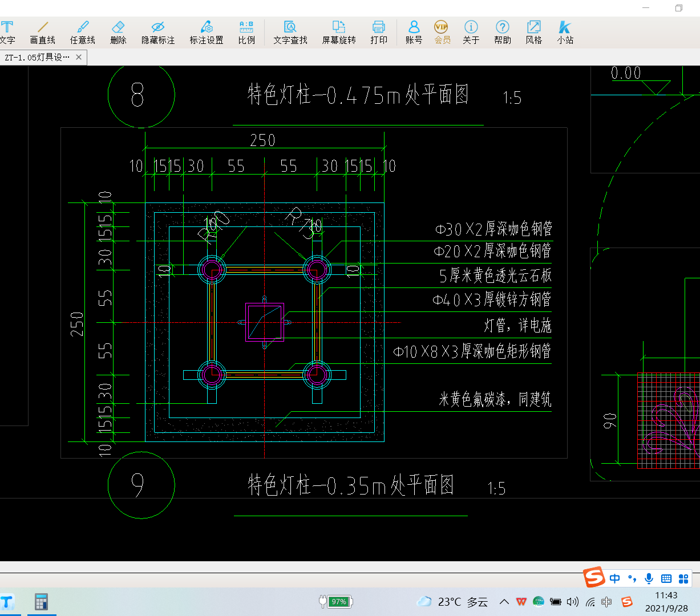Click the 90 dimension on right drawing
Screen dimensions: 700x616
point(610,422)
